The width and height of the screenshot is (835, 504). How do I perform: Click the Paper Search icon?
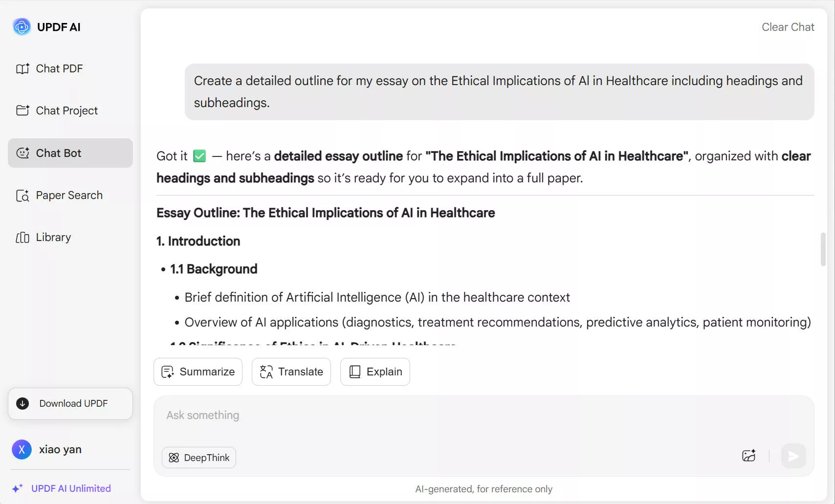pyautogui.click(x=22, y=196)
